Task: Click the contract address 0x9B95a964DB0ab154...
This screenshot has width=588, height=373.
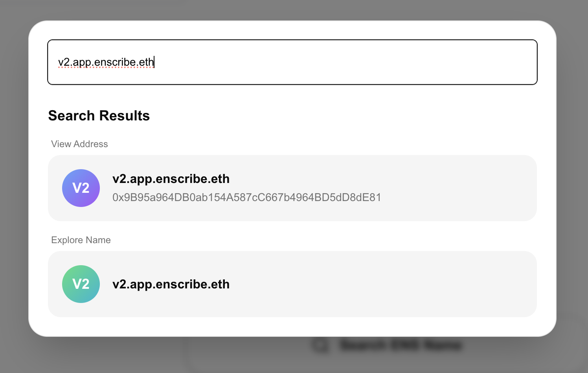Action: 246,197
